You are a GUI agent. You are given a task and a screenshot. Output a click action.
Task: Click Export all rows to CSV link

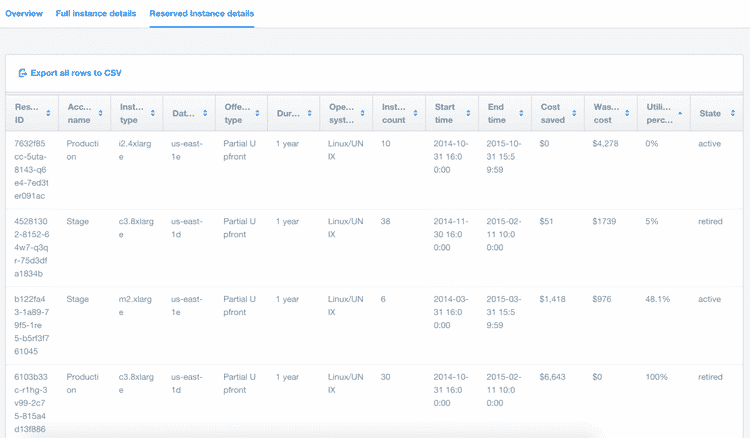(76, 73)
